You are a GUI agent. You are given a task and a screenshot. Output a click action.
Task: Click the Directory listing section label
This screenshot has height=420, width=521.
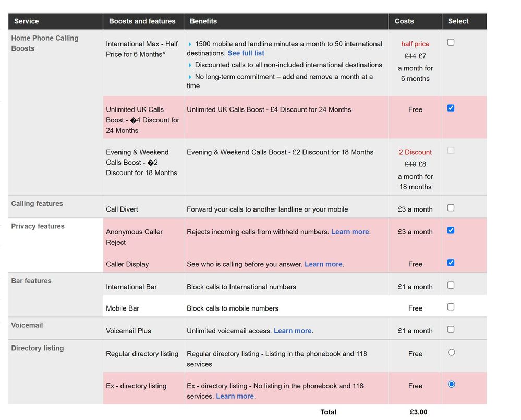click(38, 348)
